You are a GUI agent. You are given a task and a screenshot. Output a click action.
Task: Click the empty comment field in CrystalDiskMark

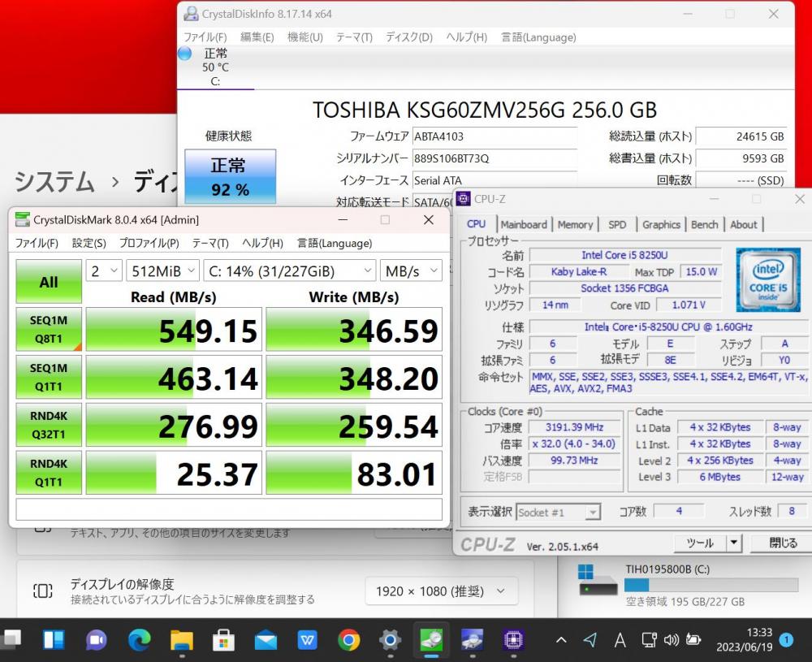pos(229,509)
